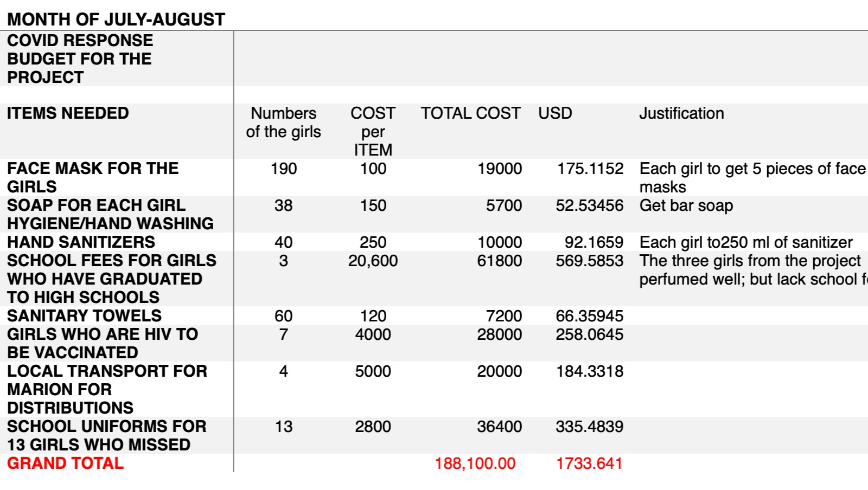The image size is (868, 490).
Task: Click the Numbers of the girls column header
Action: pos(283,122)
